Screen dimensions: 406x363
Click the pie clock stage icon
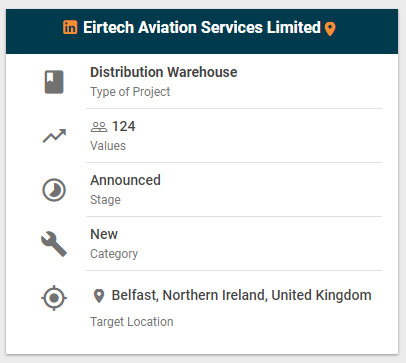54,190
